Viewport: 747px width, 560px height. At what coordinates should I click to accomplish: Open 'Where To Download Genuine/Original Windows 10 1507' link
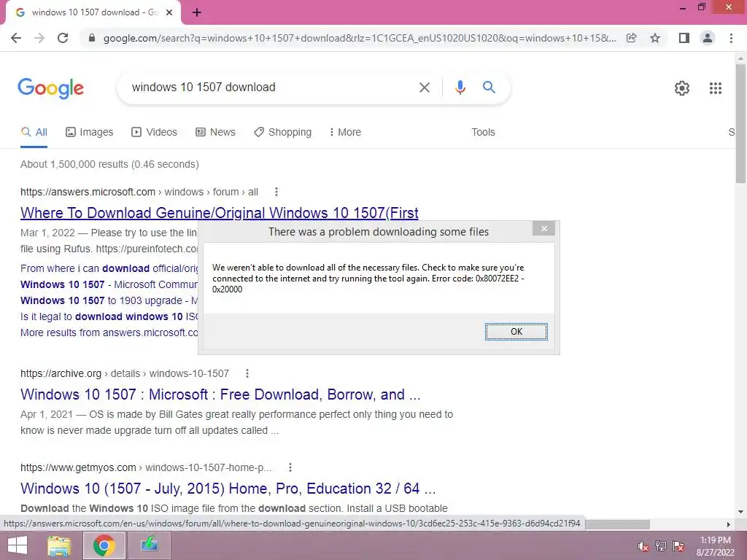(x=219, y=213)
